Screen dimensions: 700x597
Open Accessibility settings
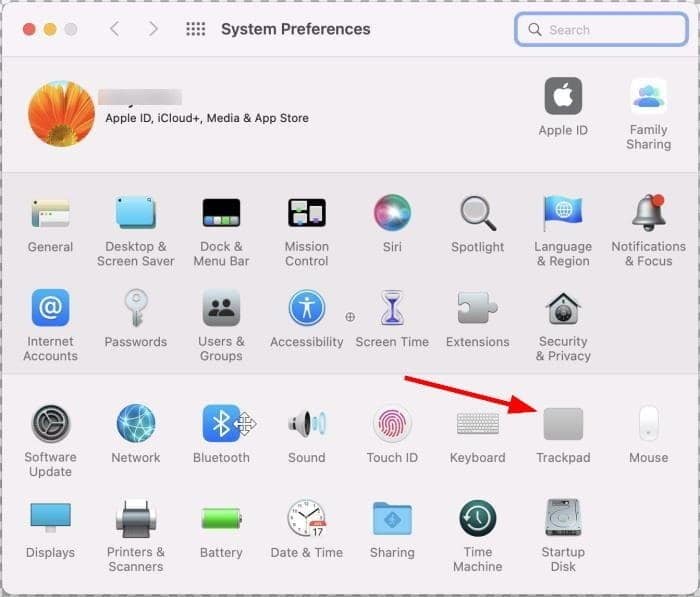[x=306, y=309]
